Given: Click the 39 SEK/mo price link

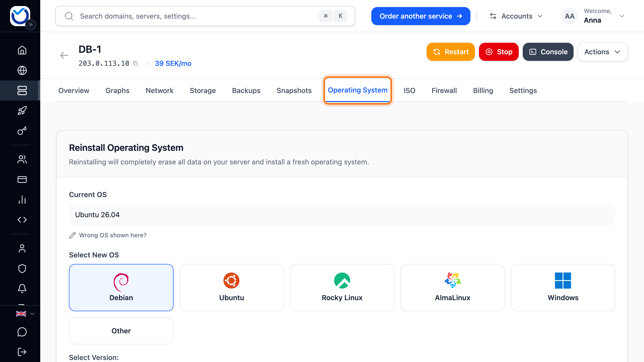Looking at the screenshot, I should point(173,63).
